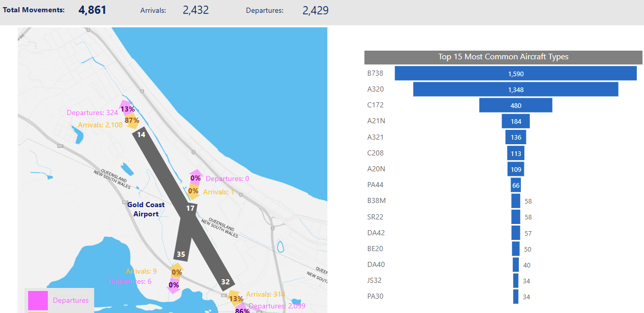Viewport: 644px width, 313px height.
Task: Click the runway 32 number label
Action: coord(225,282)
